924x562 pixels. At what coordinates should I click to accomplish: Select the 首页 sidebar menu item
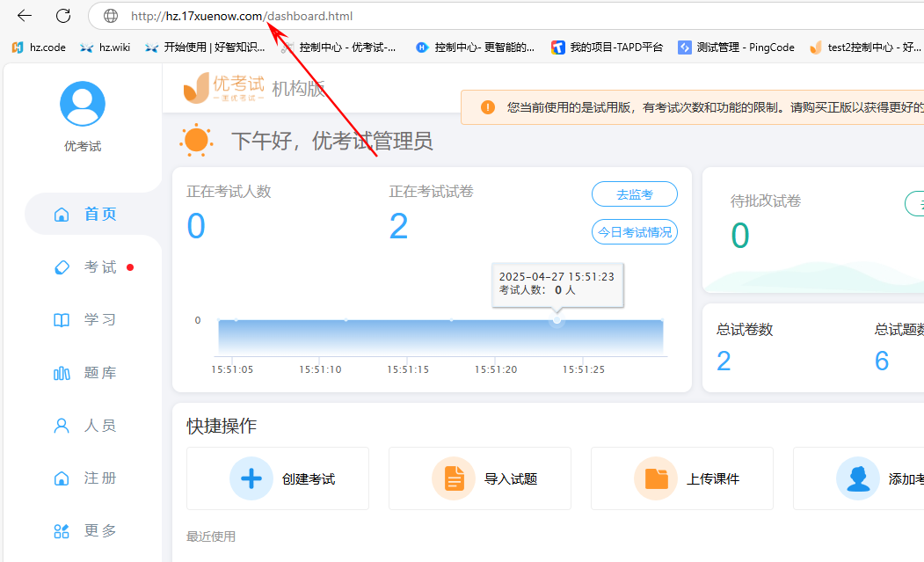[x=92, y=214]
